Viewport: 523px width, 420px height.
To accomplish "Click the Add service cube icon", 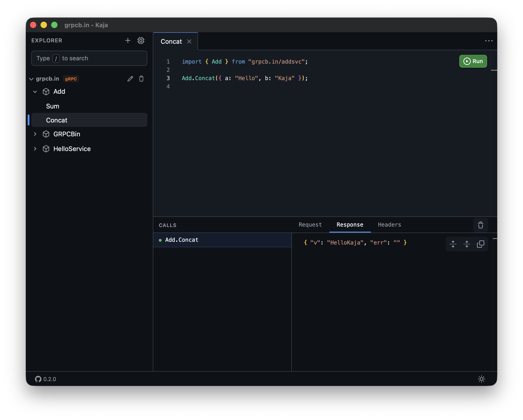I will (x=46, y=91).
